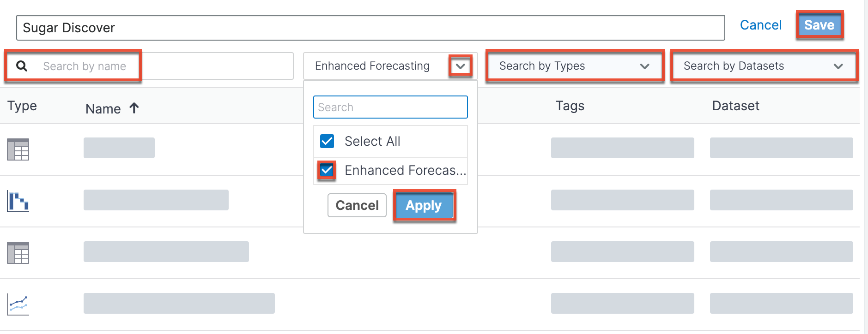Click the waterfall chart icon in second row
Screen dimensions: 868x334
(18, 202)
